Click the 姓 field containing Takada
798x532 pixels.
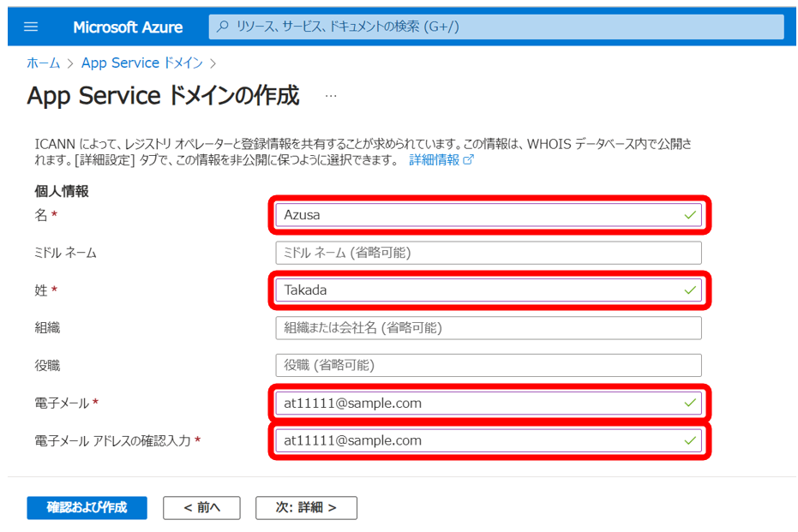[x=480, y=290]
